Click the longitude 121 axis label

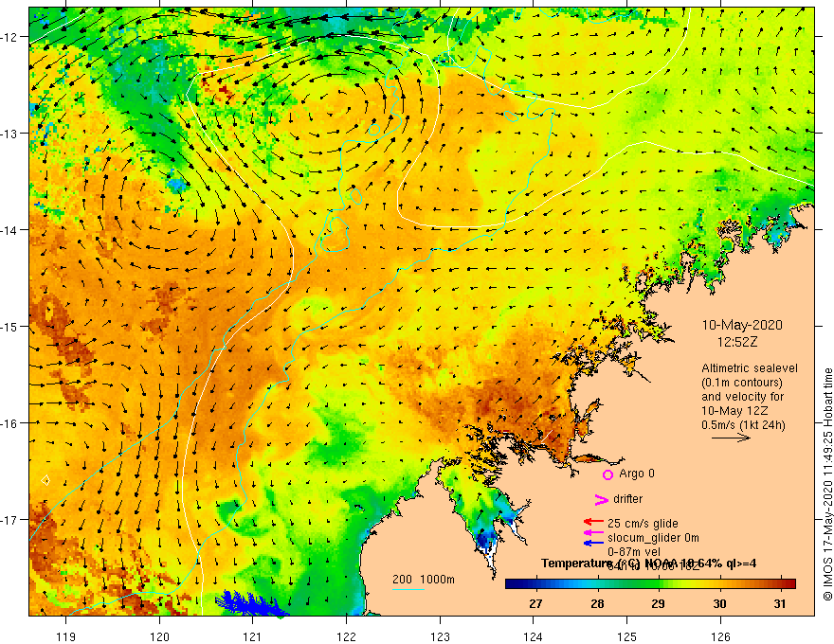pos(253,636)
